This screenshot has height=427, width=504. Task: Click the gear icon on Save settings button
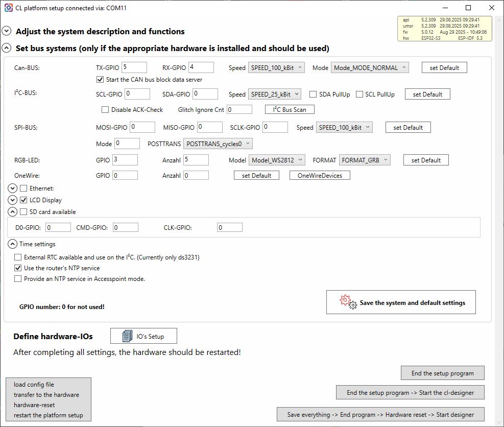coord(348,302)
